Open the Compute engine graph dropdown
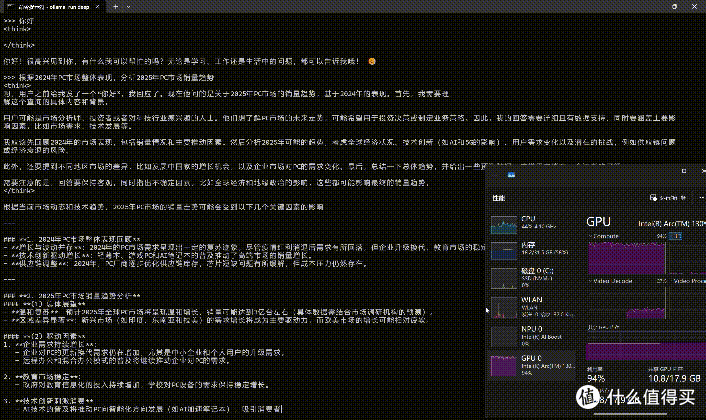This screenshot has height=420, width=706. (604, 236)
